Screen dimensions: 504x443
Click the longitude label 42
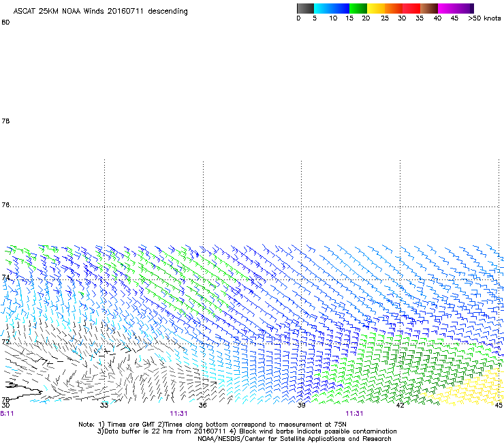[x=400, y=405]
